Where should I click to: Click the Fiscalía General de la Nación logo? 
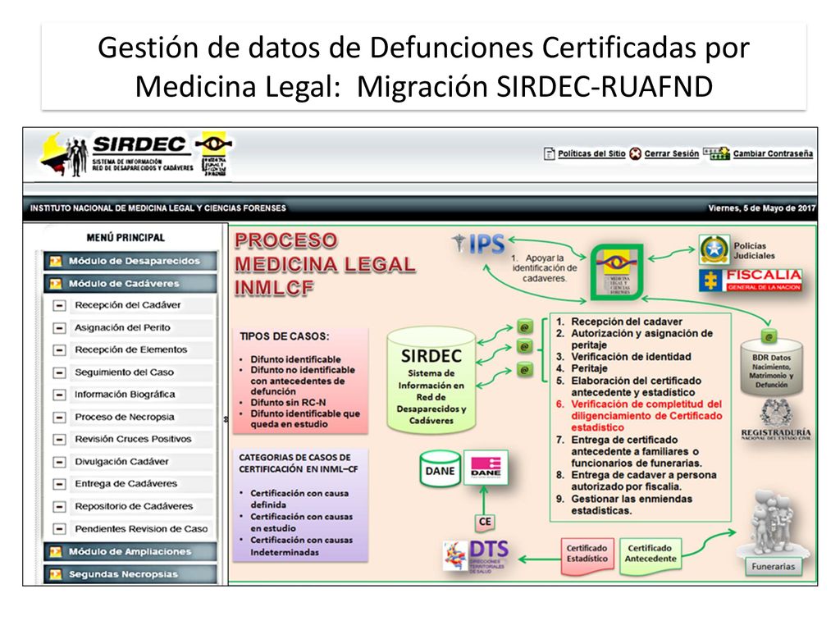[x=751, y=281]
